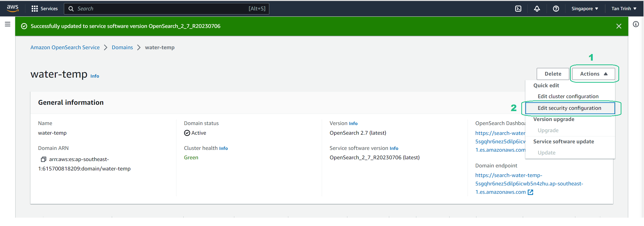Launch CloudShell terminal icon
This screenshot has width=644, height=226.
pos(518,9)
